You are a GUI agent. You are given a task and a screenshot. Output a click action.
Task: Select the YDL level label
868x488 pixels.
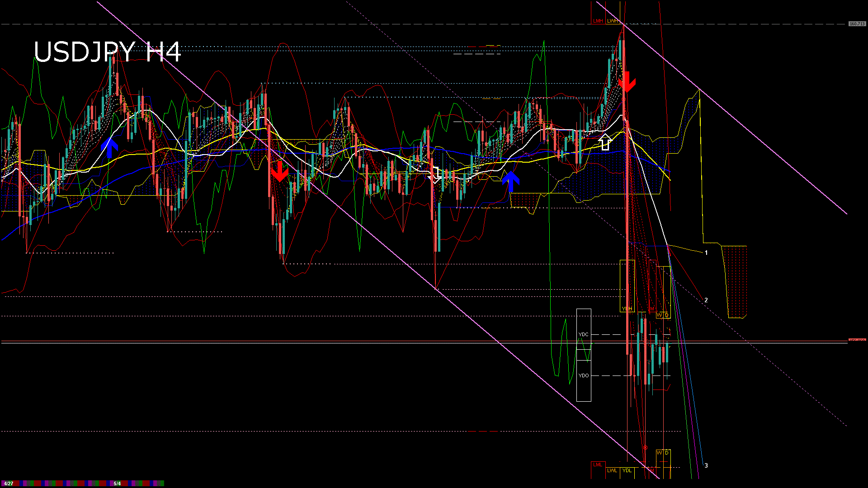tap(627, 470)
